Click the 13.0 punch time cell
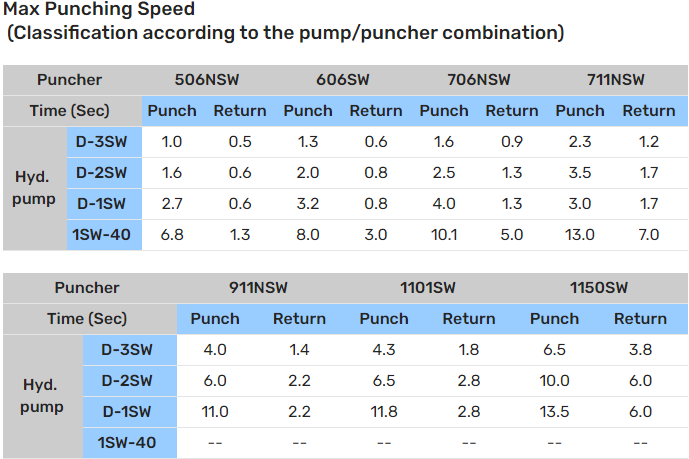 (x=579, y=235)
